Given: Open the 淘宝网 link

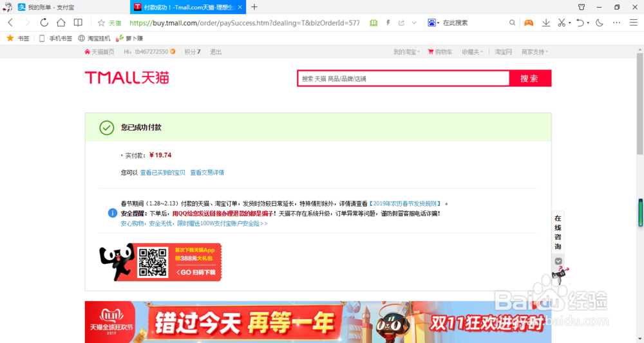Looking at the screenshot, I should pyautogui.click(x=503, y=51).
